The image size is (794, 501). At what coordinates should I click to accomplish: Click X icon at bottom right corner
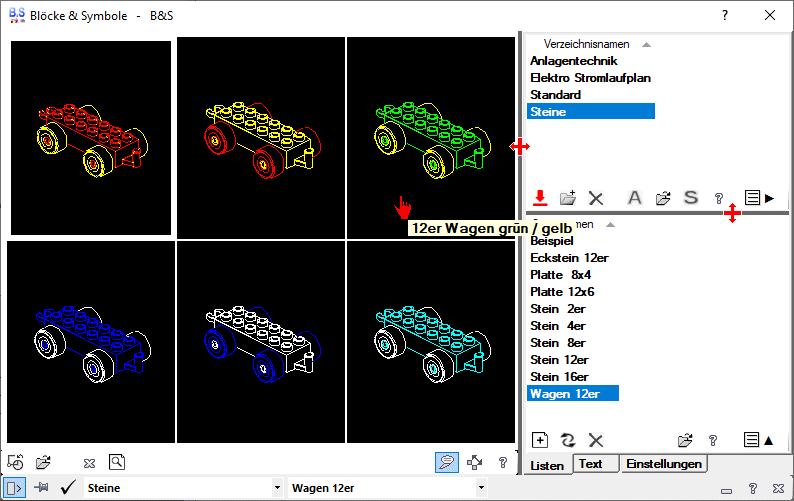[779, 488]
